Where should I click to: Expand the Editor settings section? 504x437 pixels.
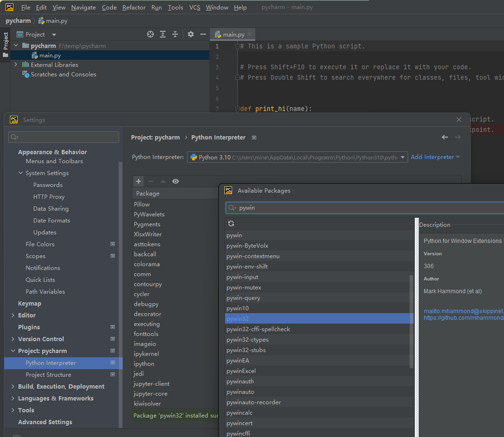tap(13, 315)
